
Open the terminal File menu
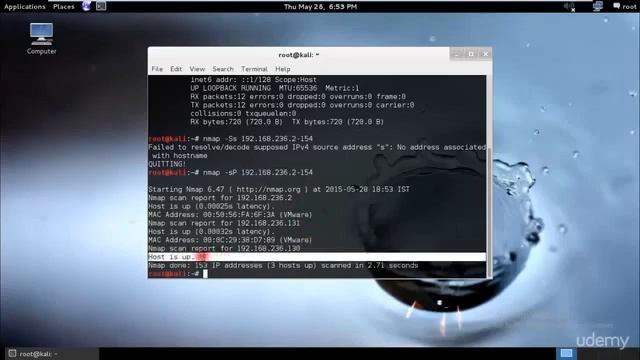157,69
